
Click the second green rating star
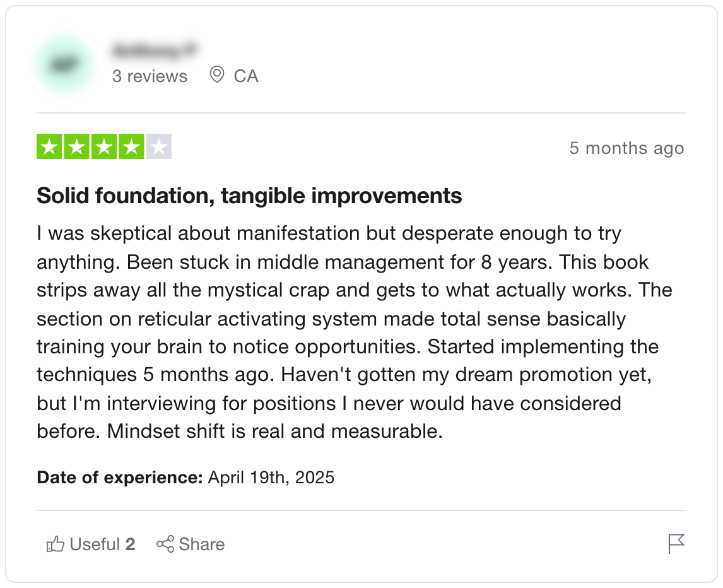click(76, 148)
